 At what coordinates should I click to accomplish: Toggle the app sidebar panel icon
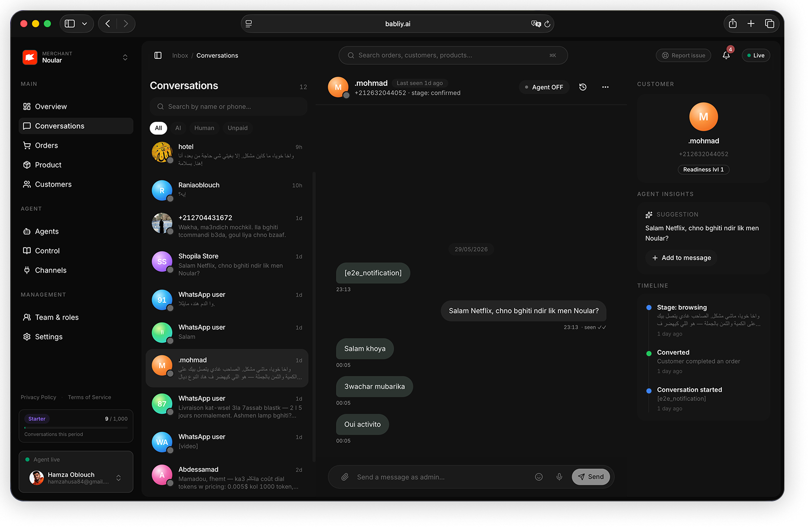point(158,55)
